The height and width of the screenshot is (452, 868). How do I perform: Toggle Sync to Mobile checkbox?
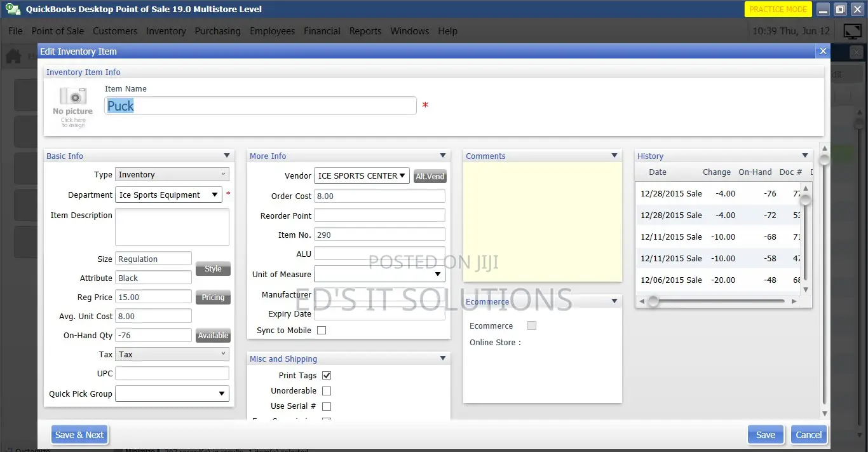click(x=322, y=331)
